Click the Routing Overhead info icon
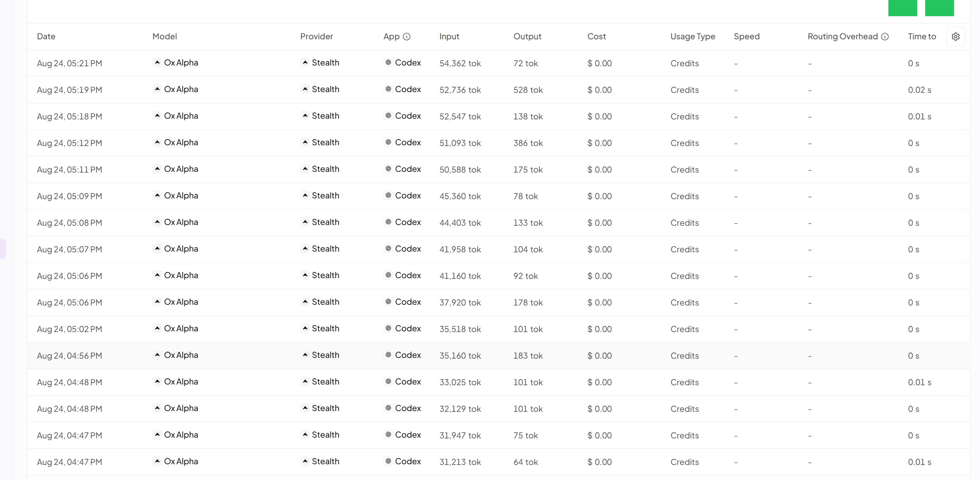This screenshot has height=480, width=980. coord(885,37)
